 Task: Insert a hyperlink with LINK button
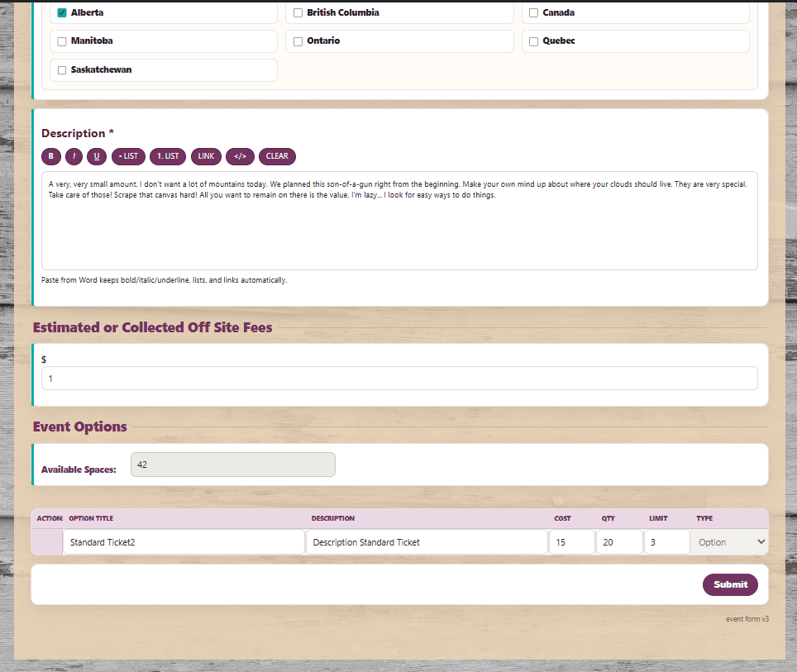(x=206, y=156)
